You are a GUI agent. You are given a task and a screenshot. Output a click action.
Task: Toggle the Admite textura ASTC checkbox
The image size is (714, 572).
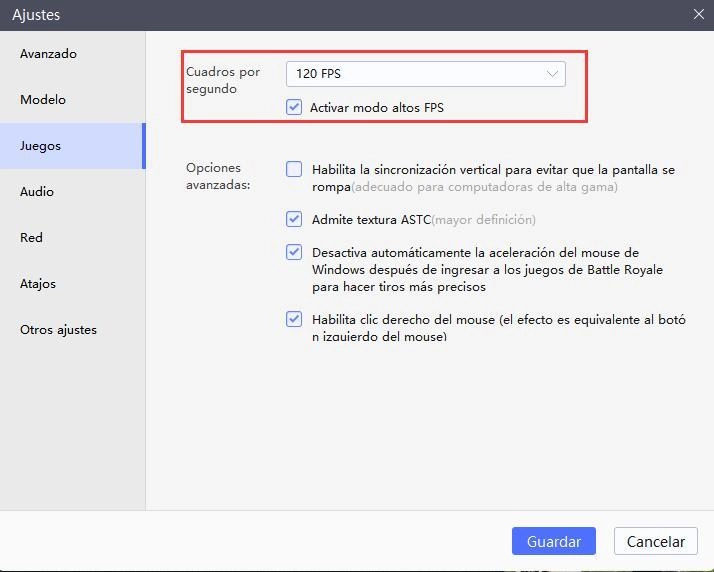(294, 219)
